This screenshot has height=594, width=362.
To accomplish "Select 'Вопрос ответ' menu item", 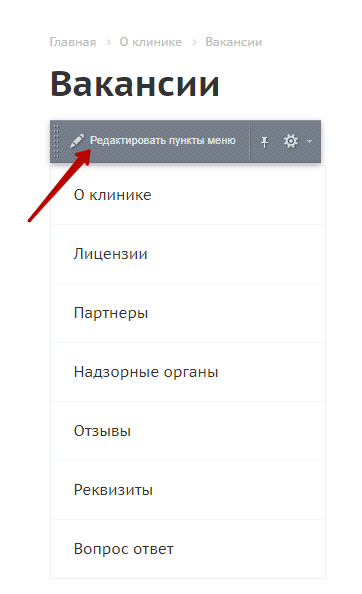I will pyautogui.click(x=188, y=549).
